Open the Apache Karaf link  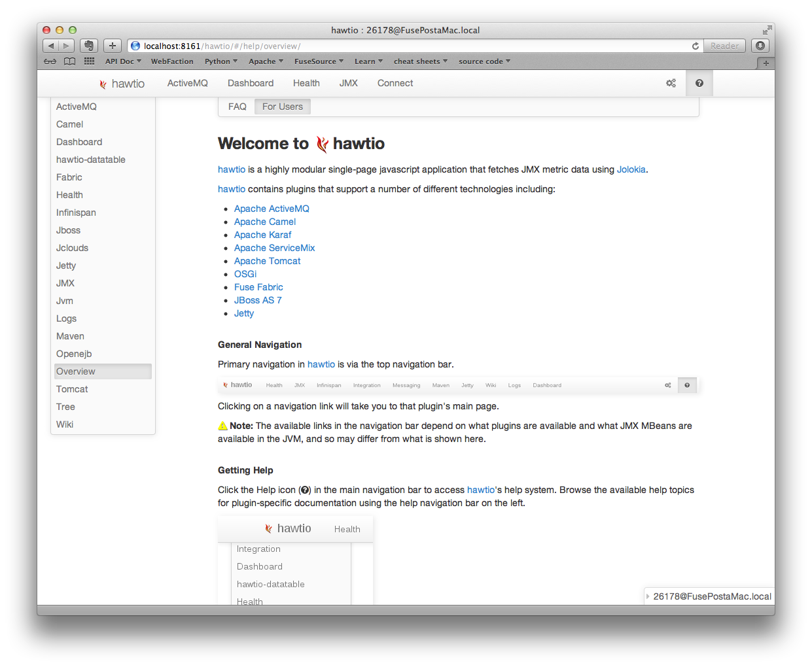coord(262,235)
